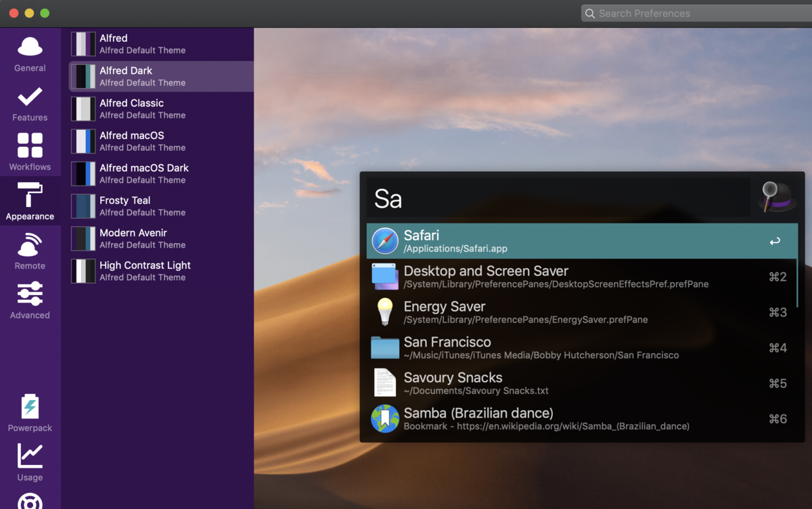
Task: Click the High Contrast Light color preview
Action: point(83,271)
